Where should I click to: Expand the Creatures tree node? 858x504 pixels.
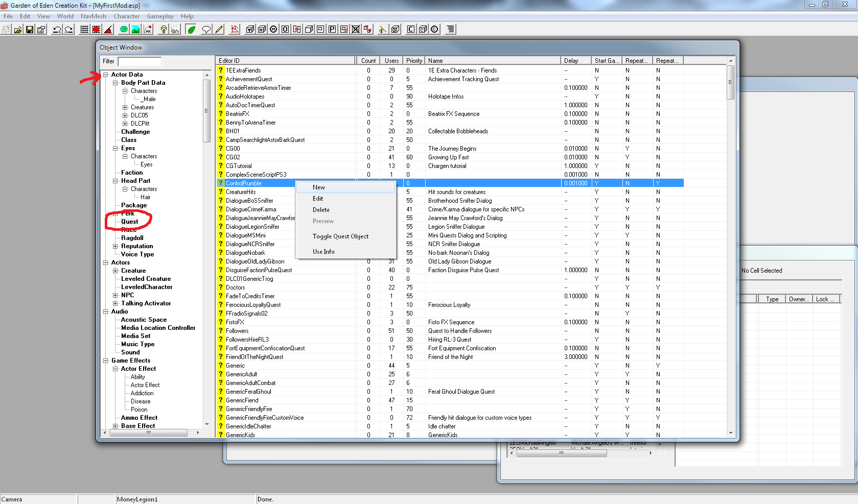pos(125,107)
